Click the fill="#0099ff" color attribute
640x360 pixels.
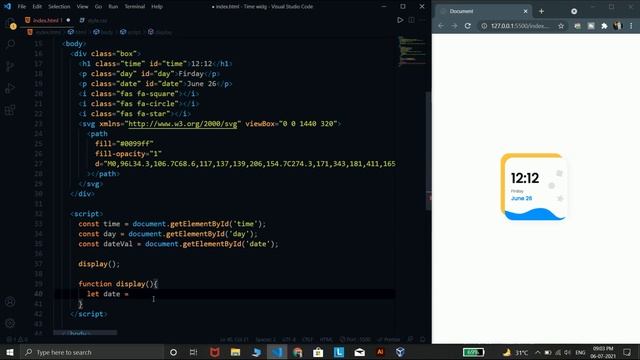[124, 144]
